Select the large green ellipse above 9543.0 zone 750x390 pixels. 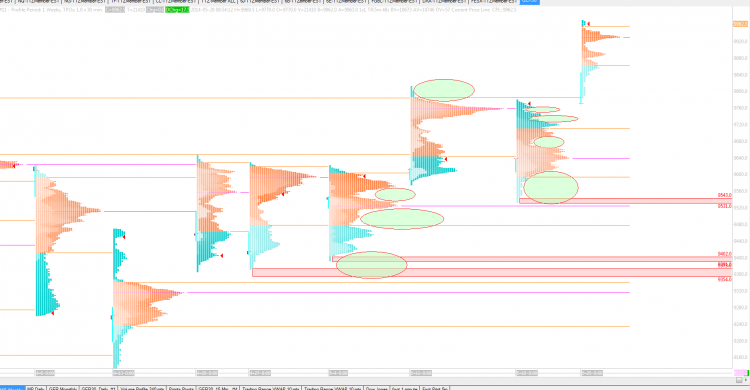pyautogui.click(x=551, y=188)
